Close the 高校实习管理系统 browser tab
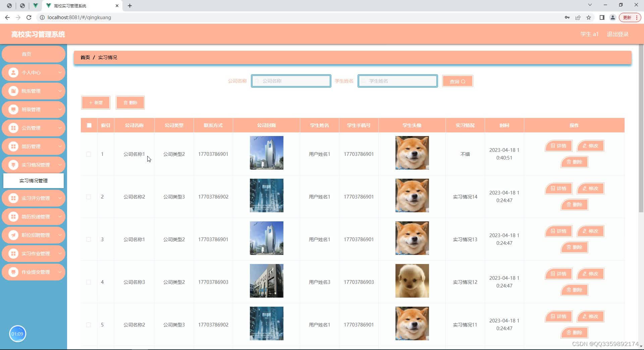The height and width of the screenshot is (350, 644). click(117, 6)
